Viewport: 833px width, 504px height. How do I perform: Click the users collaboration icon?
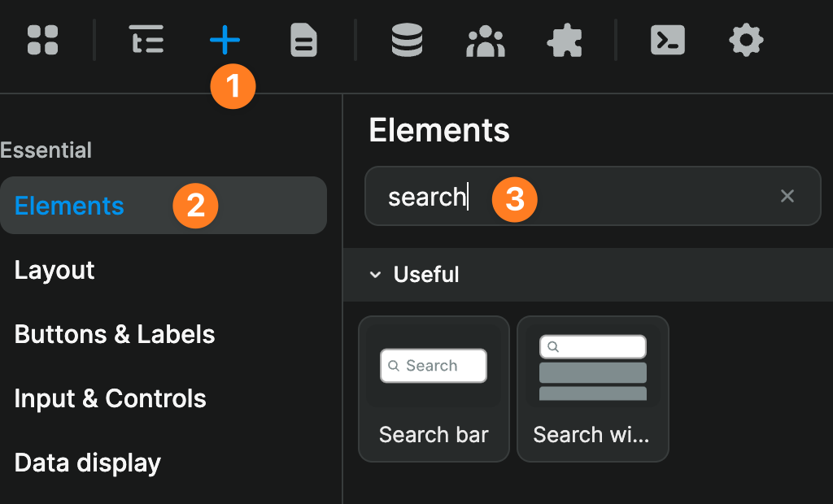(x=486, y=40)
